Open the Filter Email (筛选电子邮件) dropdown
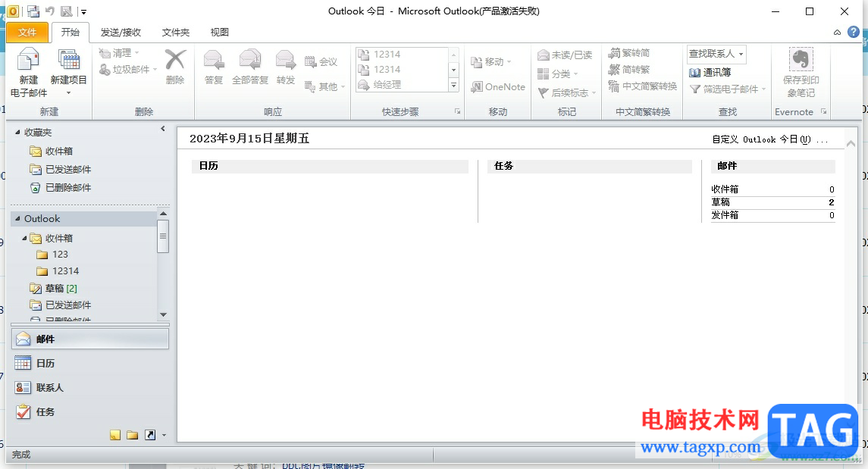 (728, 89)
